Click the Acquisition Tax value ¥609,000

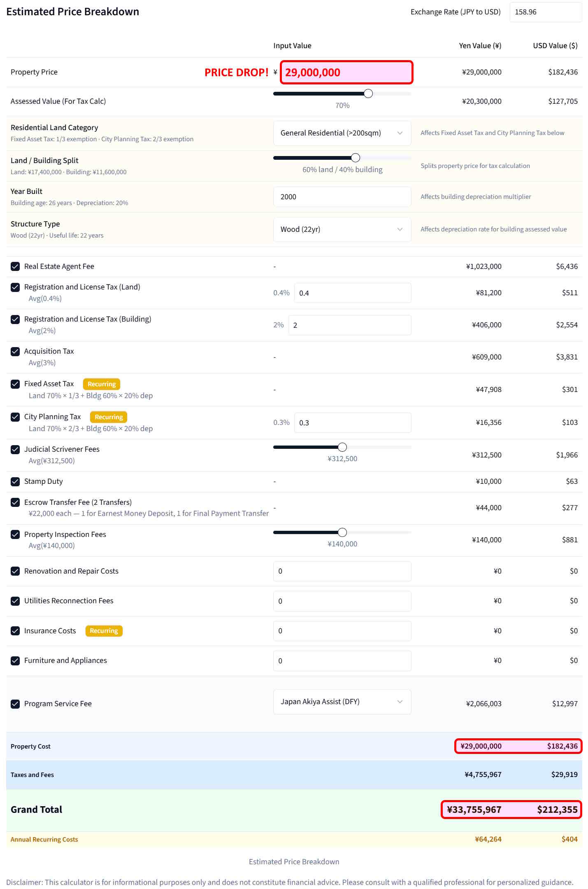click(487, 357)
